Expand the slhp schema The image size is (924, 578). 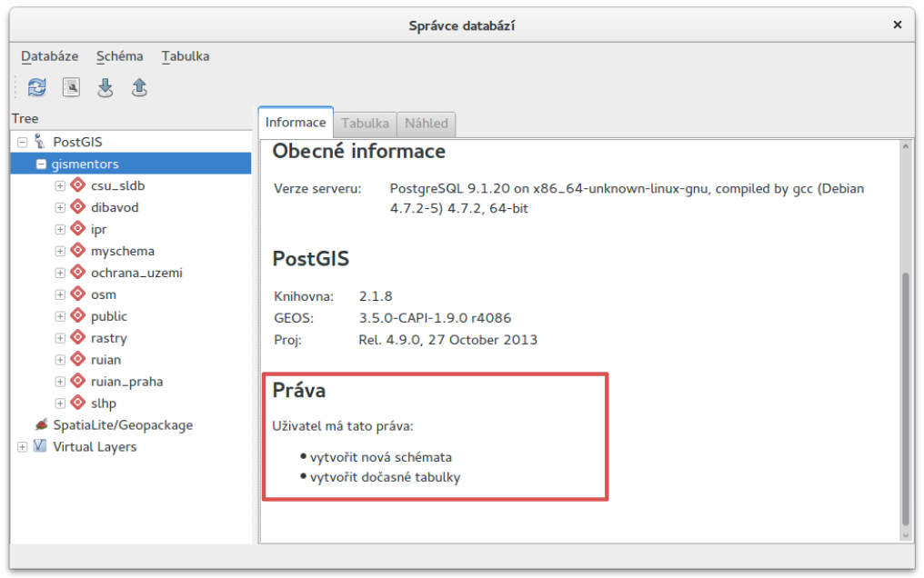60,404
